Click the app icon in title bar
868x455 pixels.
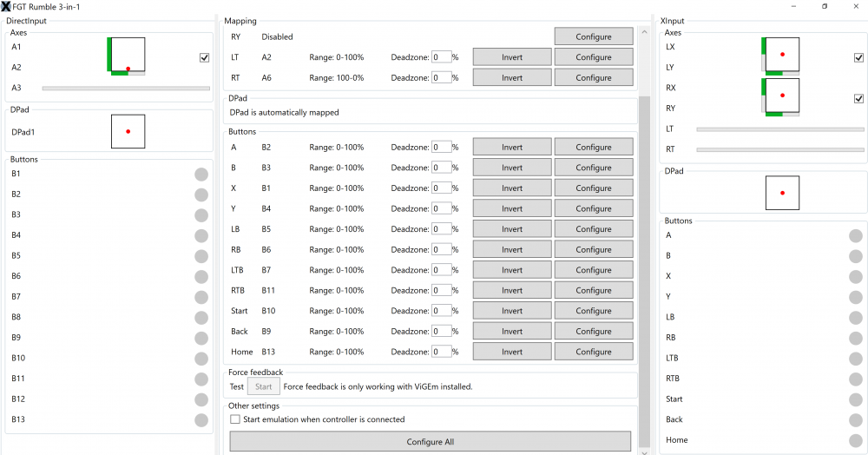click(8, 7)
